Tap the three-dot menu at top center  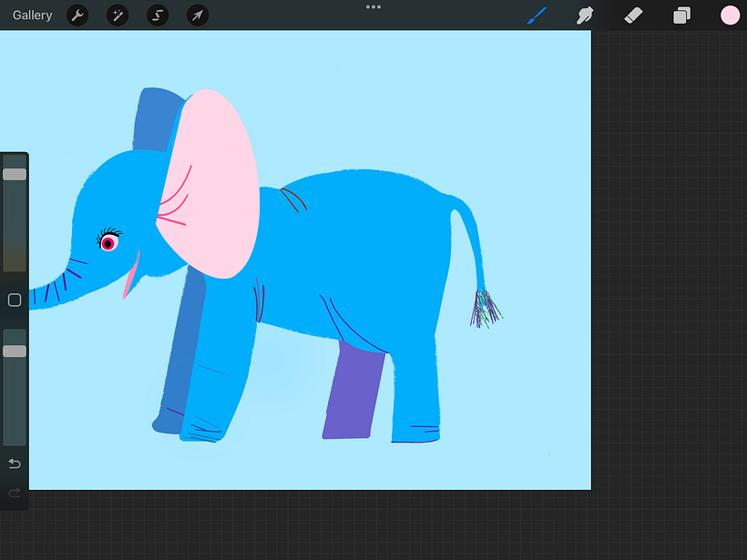point(373,7)
